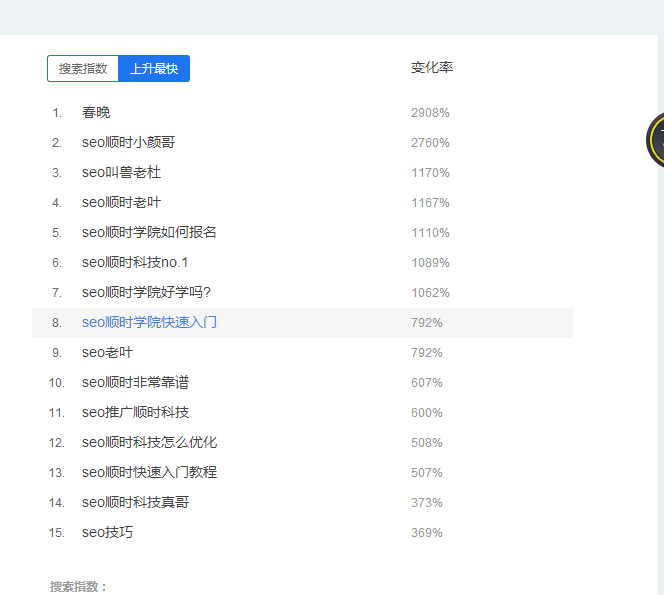Select keyword seo顺时老叶
This screenshot has height=595, width=664.
tap(121, 203)
